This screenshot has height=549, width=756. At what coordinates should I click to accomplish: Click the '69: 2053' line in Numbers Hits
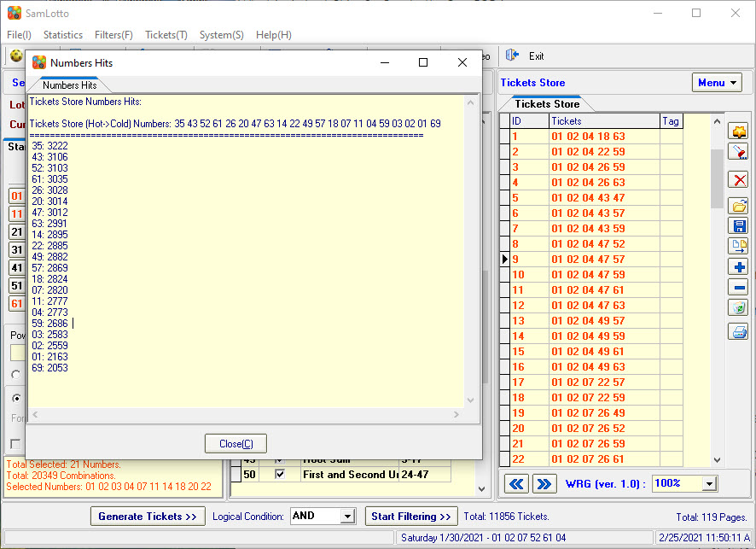pyautogui.click(x=49, y=368)
